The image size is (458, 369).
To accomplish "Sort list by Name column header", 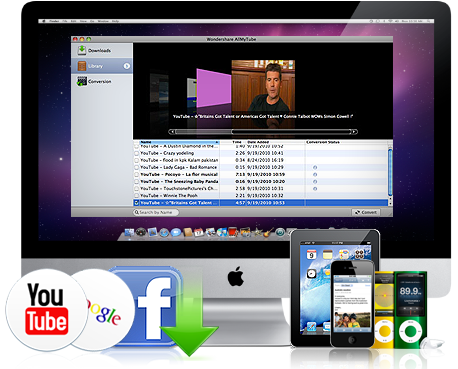I will [179, 142].
